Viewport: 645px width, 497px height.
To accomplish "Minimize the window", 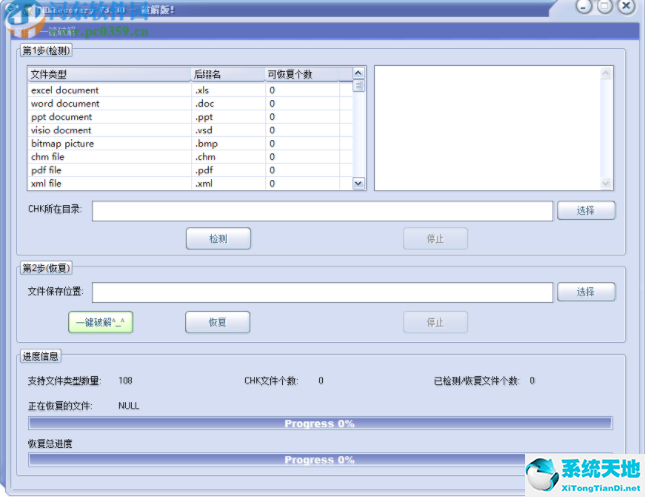I will 584,6.
